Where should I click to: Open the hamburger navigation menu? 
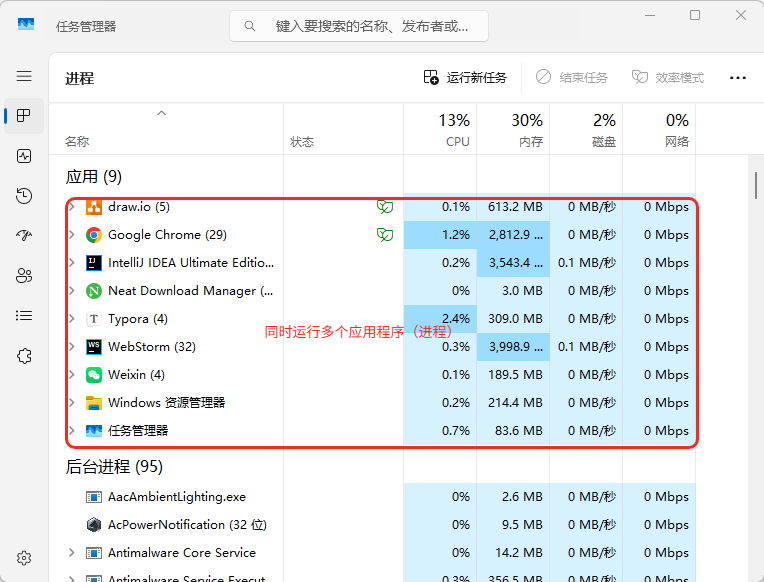(x=24, y=76)
